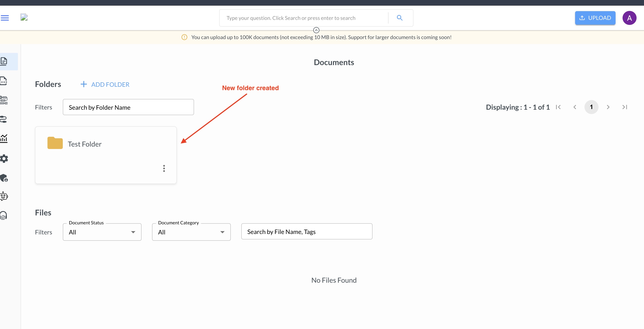The width and height of the screenshot is (644, 329).
Task: Go to the previous folders page
Action: 575,107
